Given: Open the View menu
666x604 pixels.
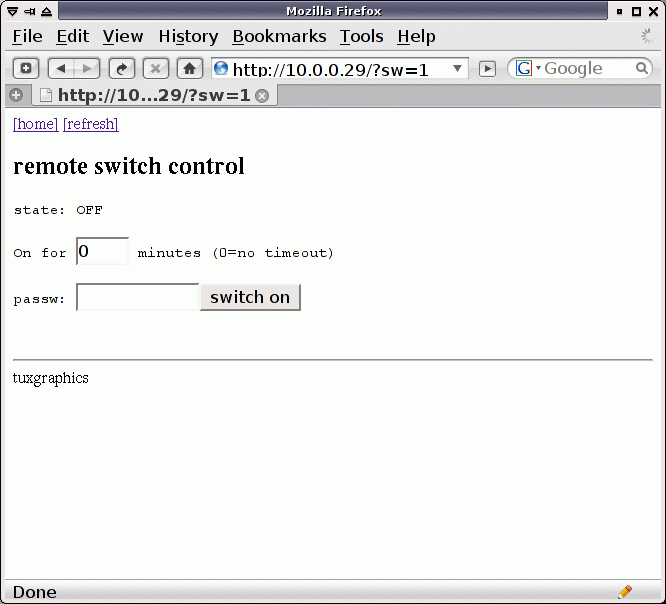Looking at the screenshot, I should click(x=123, y=37).
